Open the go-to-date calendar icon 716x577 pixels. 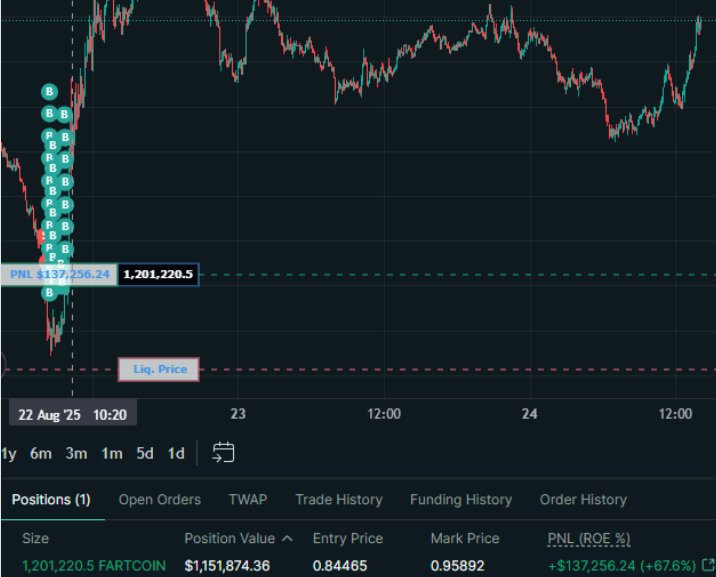tap(224, 453)
